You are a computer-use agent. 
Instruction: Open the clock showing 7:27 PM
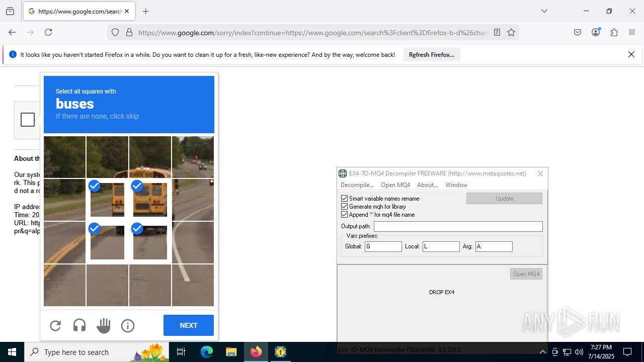click(x=602, y=352)
